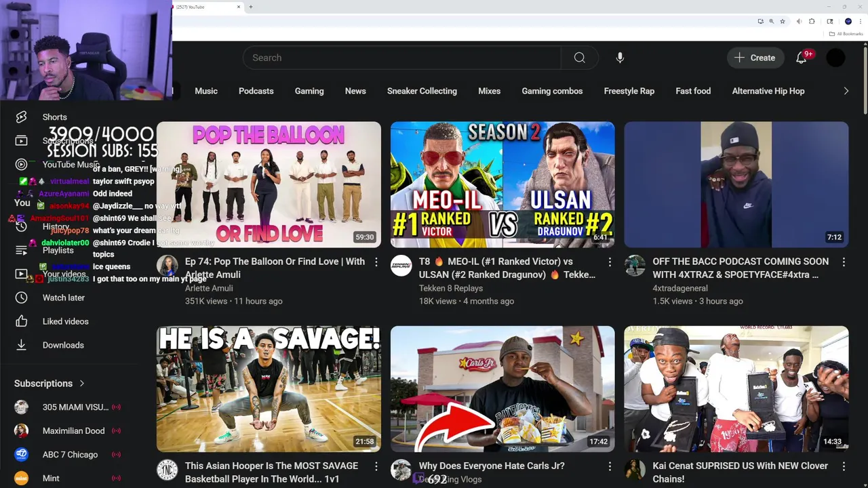
Task: Open options menu for Asian Hooper video
Action: (376, 466)
